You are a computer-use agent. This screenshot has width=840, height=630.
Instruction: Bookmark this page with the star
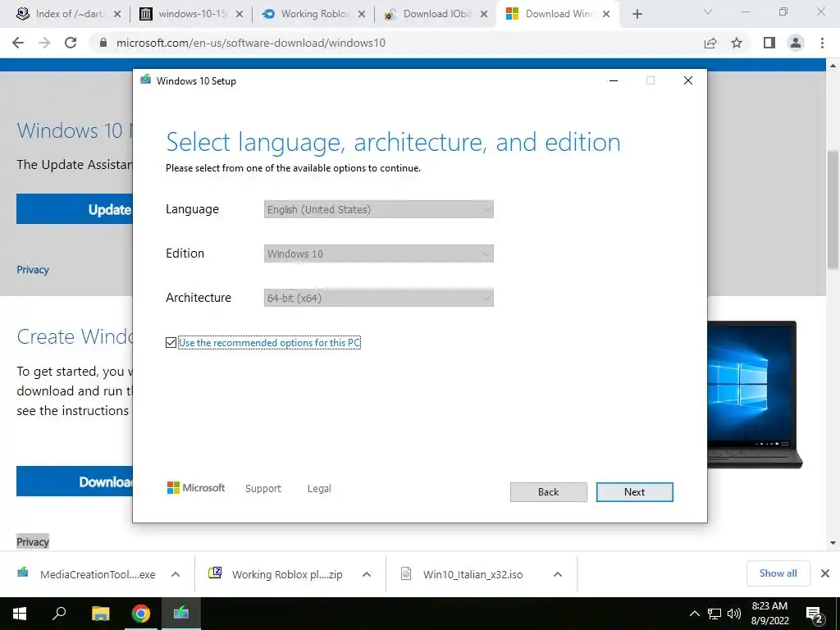737,43
